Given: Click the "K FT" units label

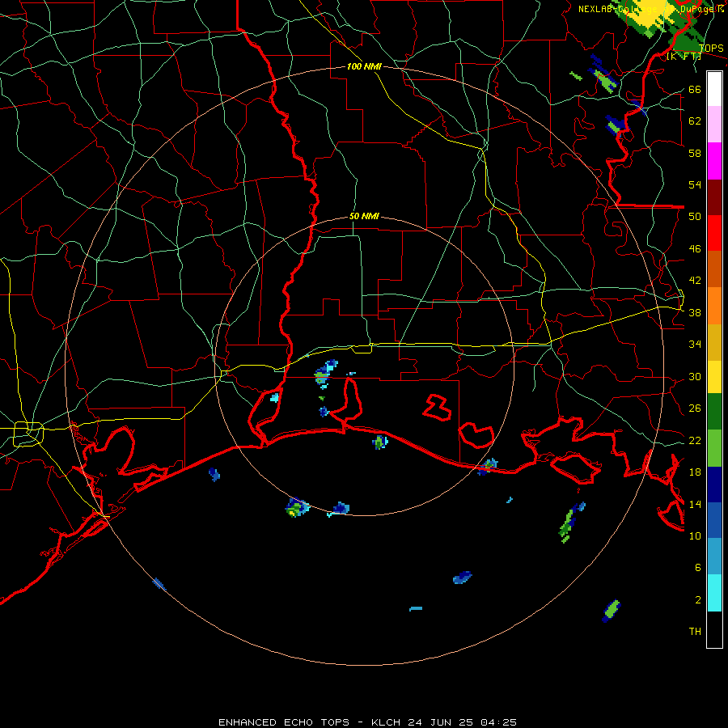Looking at the screenshot, I should click(684, 57).
